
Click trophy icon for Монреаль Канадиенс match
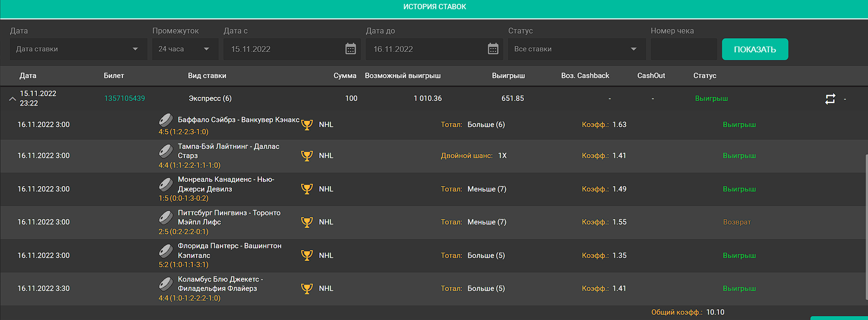[x=307, y=189]
